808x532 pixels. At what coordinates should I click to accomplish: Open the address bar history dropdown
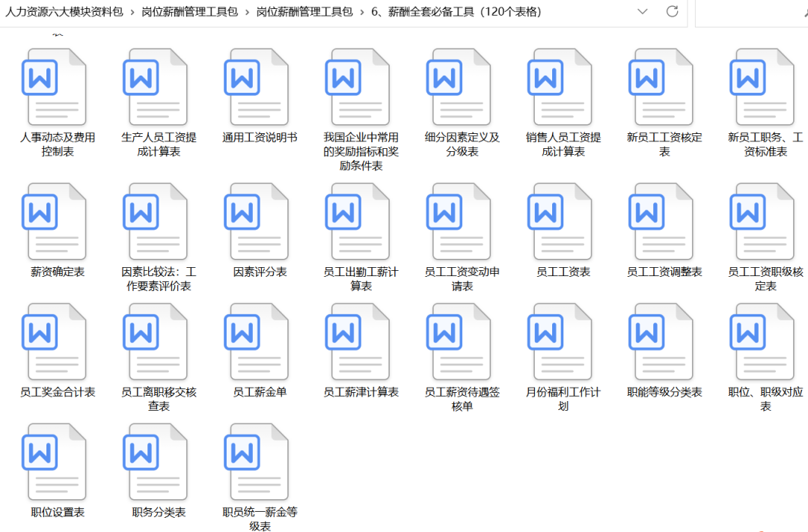click(x=642, y=11)
